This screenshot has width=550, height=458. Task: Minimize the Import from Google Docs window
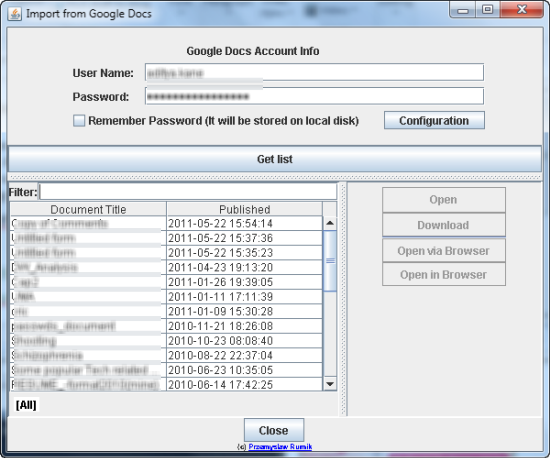point(463,10)
